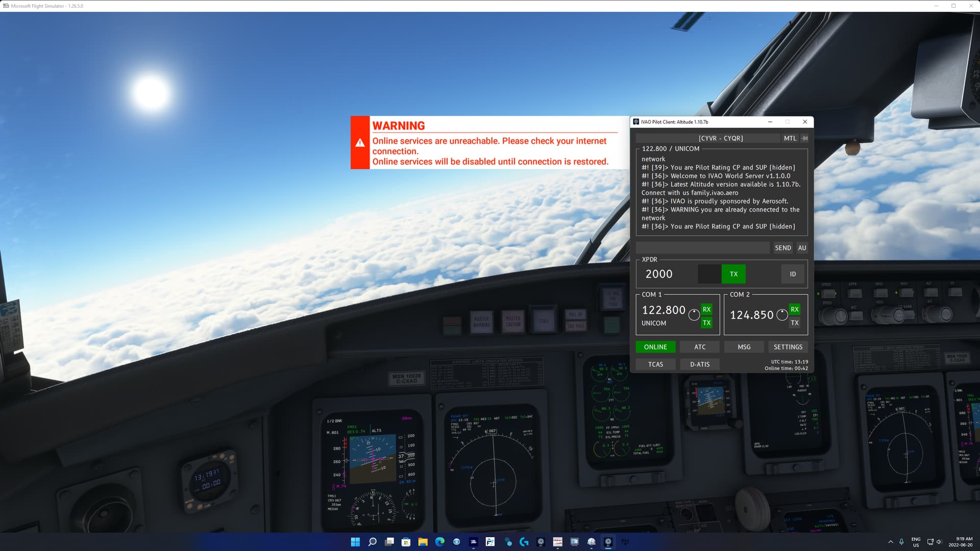The width and height of the screenshot is (980, 551).
Task: Click the IVAO Pilot Client title bar icon
Action: point(636,122)
